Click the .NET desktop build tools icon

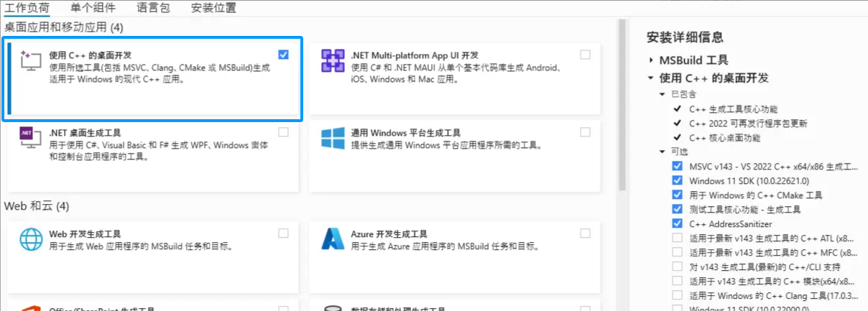pyautogui.click(x=31, y=139)
